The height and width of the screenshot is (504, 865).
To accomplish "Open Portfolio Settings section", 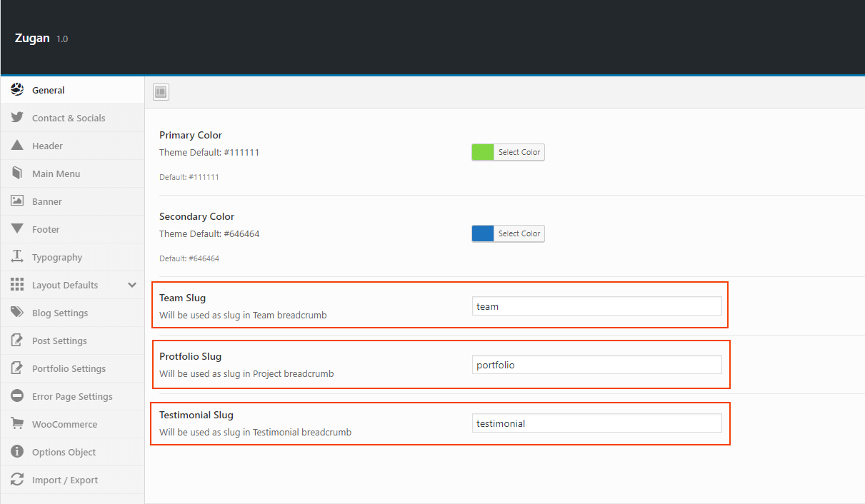I will (72, 368).
